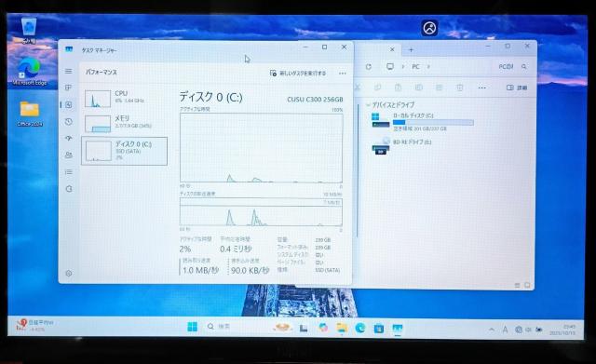Open Processes page icon in Task Manager sidebar
This screenshot has width=596, height=364.
[x=68, y=88]
